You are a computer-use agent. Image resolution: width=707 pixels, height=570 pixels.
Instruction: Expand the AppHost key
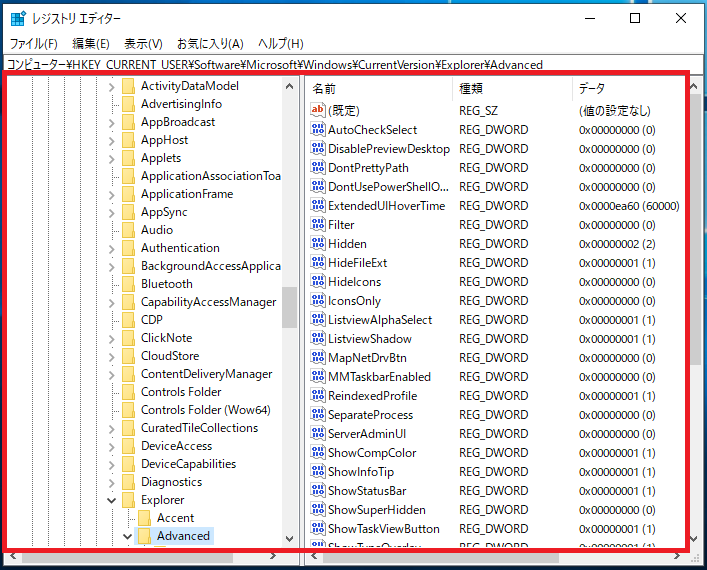[111, 141]
